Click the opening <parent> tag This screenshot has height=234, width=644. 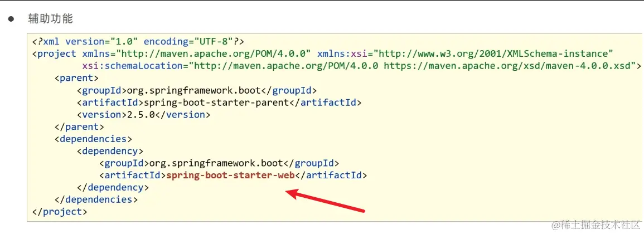pos(76,78)
